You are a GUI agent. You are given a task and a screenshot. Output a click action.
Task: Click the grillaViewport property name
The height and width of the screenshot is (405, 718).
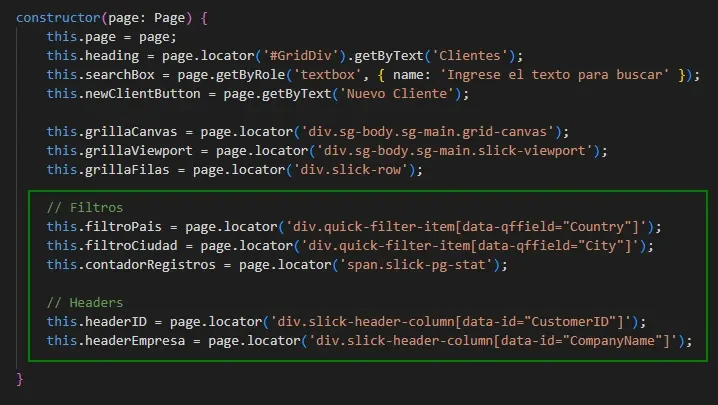[x=139, y=151]
